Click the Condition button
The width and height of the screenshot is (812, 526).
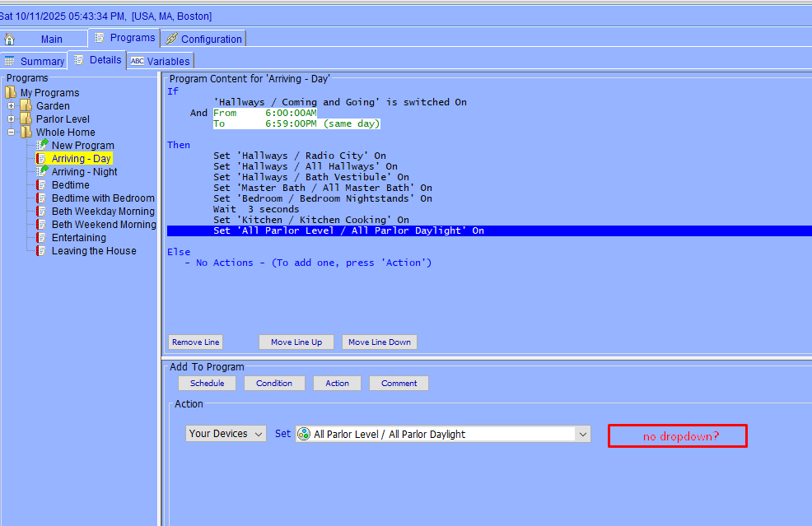274,383
